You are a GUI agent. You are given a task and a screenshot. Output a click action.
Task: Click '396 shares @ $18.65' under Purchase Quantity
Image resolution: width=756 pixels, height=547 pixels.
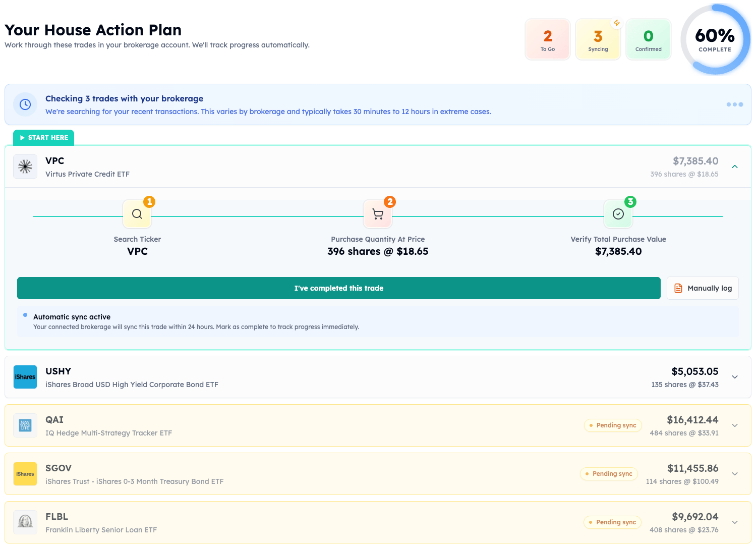(x=378, y=251)
